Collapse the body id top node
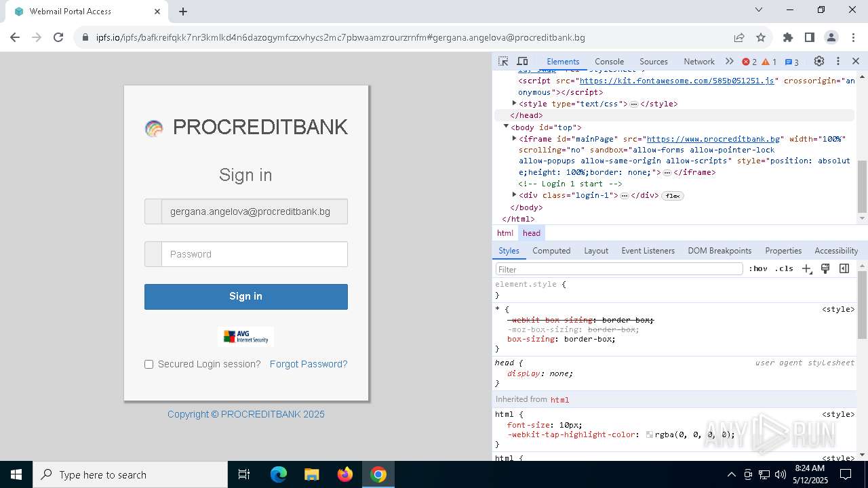Viewport: 868px width, 488px height. pyautogui.click(x=506, y=127)
